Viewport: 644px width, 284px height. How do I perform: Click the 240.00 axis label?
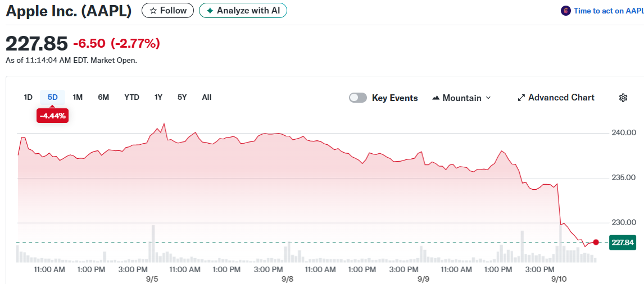point(623,133)
